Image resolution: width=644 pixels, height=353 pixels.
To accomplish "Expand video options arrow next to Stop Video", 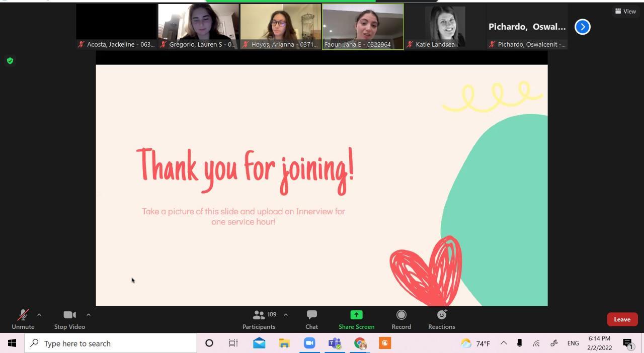I will 89,315.
